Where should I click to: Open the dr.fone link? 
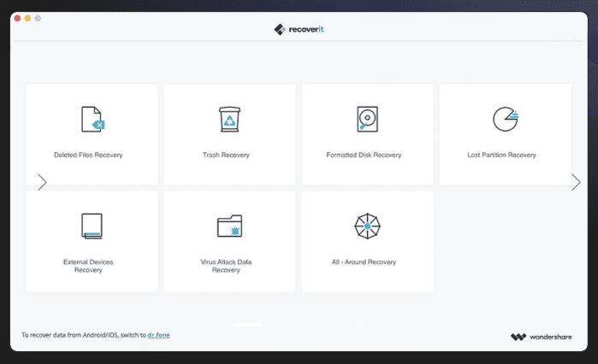[158, 335]
